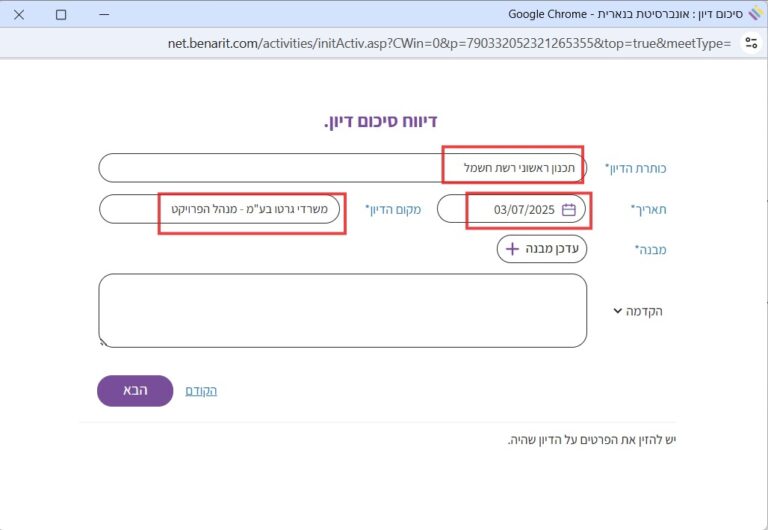Go back using the הקודם link
Image resolution: width=768 pixels, height=530 pixels.
click(x=201, y=391)
